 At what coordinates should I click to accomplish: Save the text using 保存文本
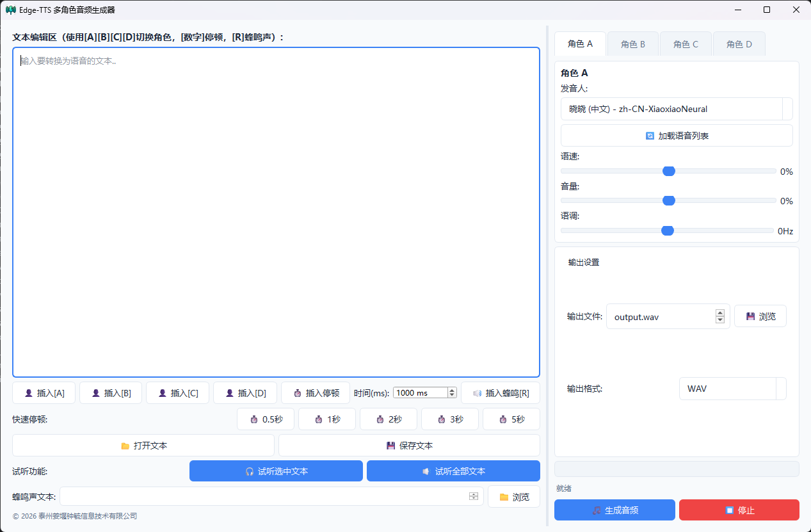(409, 446)
